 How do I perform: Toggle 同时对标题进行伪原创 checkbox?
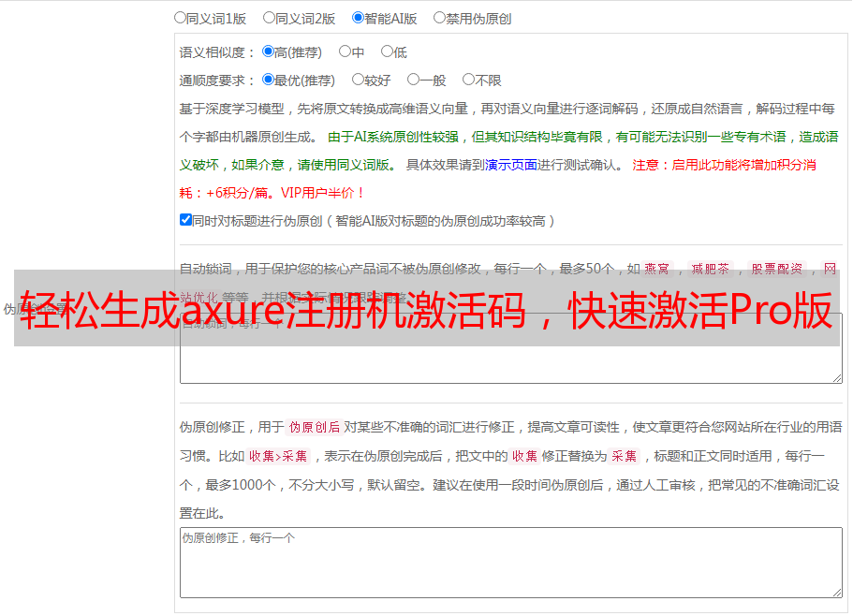click(185, 220)
